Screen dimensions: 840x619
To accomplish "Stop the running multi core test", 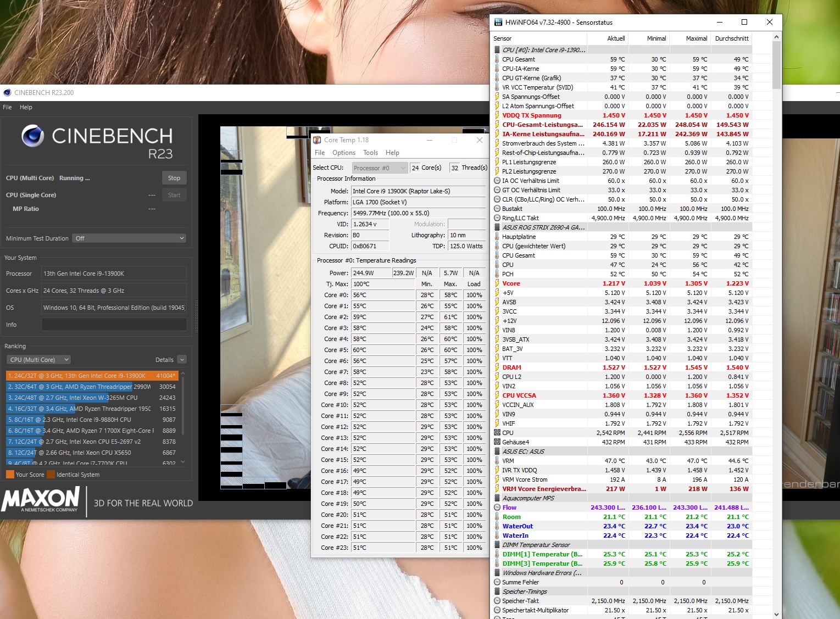I will point(174,178).
